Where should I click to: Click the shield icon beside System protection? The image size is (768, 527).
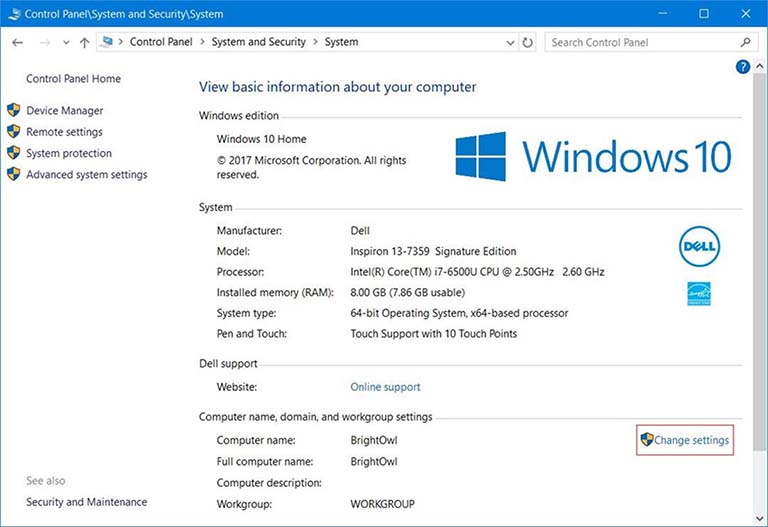coord(14,152)
